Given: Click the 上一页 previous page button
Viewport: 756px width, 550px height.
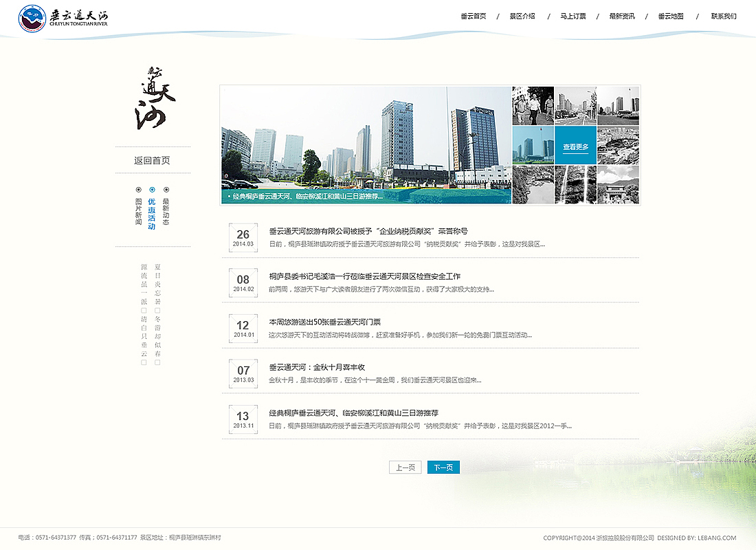Looking at the screenshot, I should [405, 467].
